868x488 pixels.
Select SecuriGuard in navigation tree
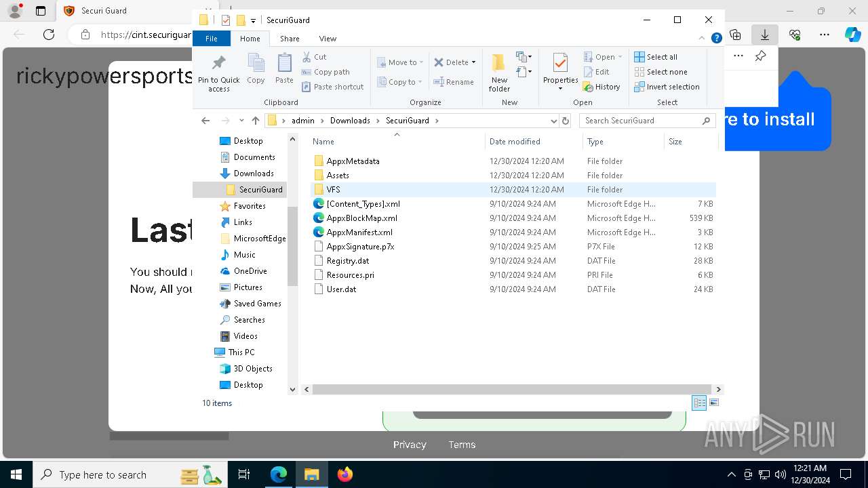pos(260,190)
